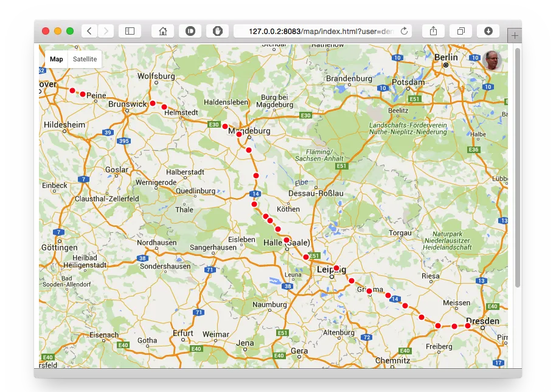Image resolution: width=556 pixels, height=392 pixels.
Task: Switch to Satellite map view
Action: coord(85,59)
